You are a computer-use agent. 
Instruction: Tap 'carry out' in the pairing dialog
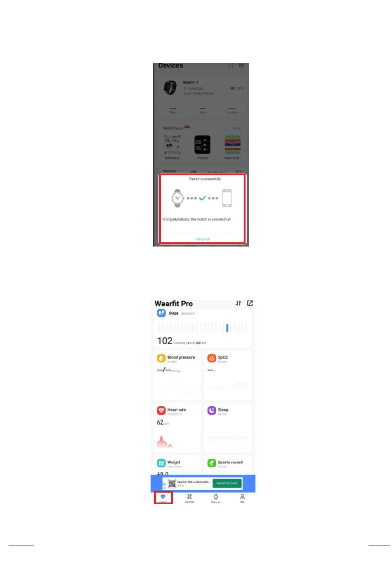tap(203, 239)
